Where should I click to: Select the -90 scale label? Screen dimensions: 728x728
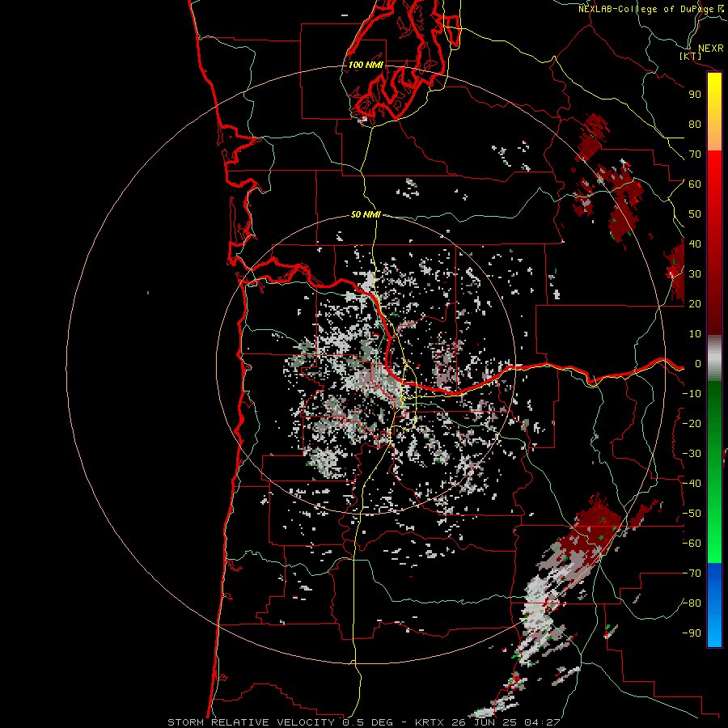click(x=692, y=633)
